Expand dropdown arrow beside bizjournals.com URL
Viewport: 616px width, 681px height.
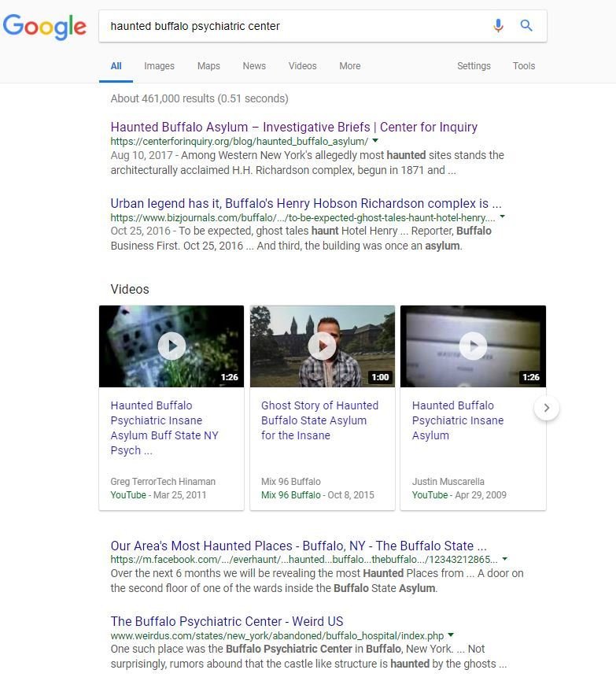click(x=502, y=217)
